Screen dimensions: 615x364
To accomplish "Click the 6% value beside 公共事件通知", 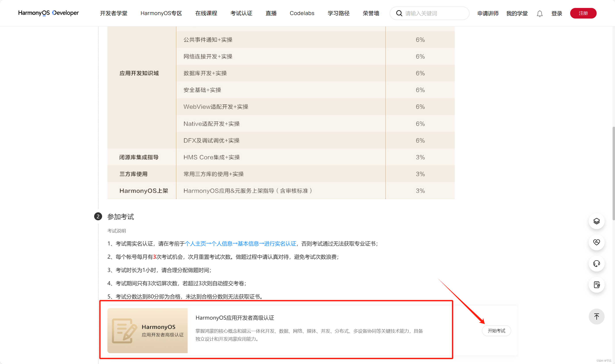I will [x=420, y=40].
